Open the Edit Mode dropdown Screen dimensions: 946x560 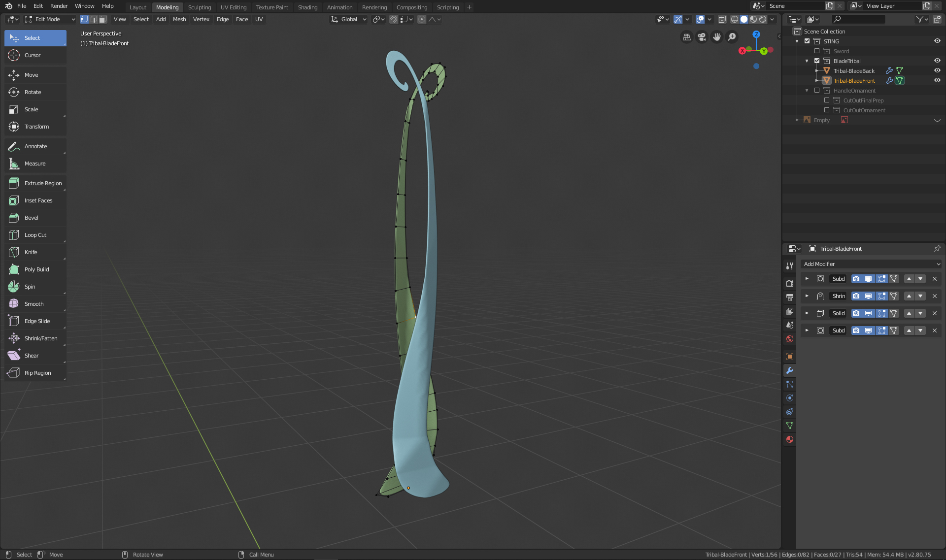(49, 19)
